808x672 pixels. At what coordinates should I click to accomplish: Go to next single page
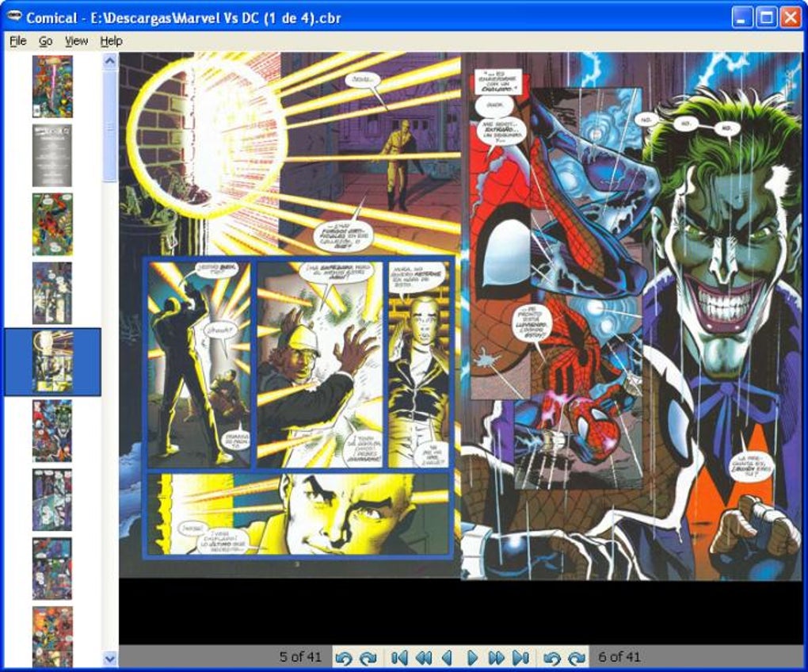472,658
